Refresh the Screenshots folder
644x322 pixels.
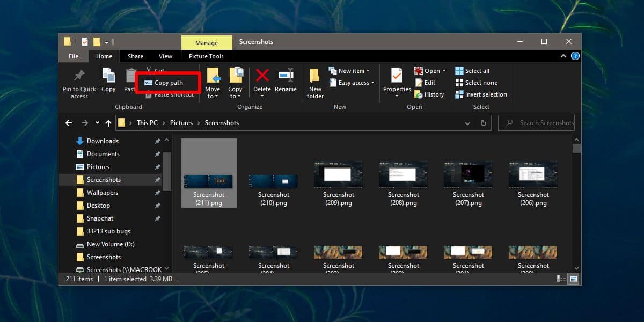point(484,123)
